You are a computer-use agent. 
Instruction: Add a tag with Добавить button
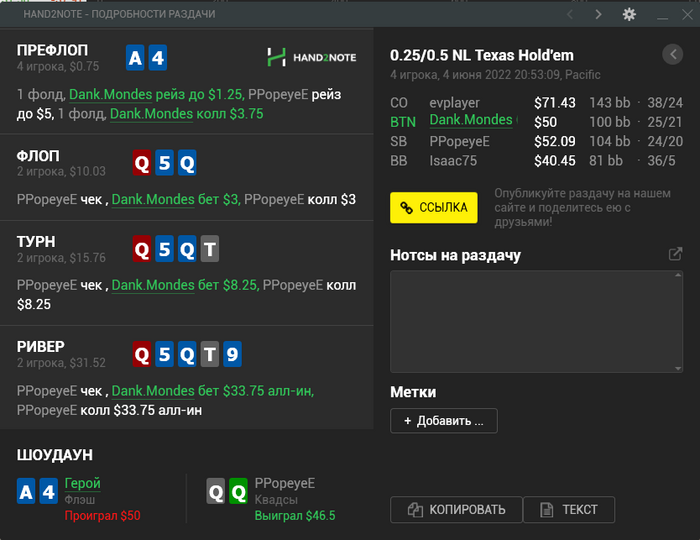[x=444, y=420]
